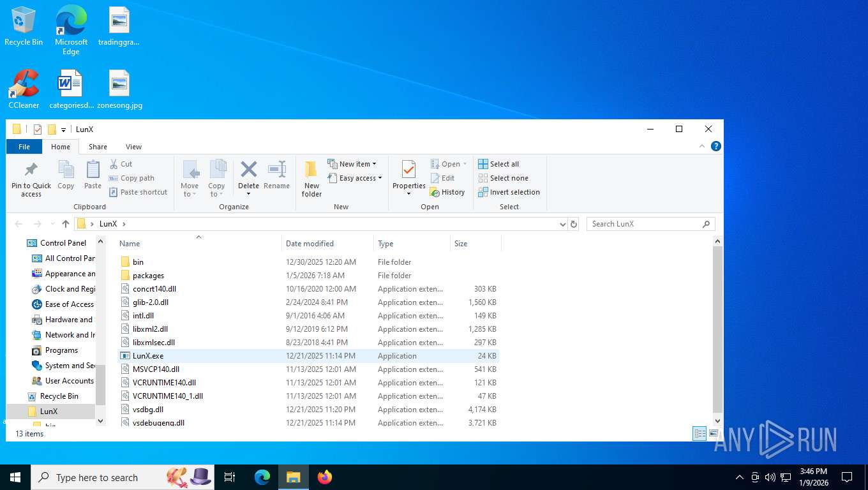Create a New folder
The height and width of the screenshot is (490, 868).
[x=311, y=179]
